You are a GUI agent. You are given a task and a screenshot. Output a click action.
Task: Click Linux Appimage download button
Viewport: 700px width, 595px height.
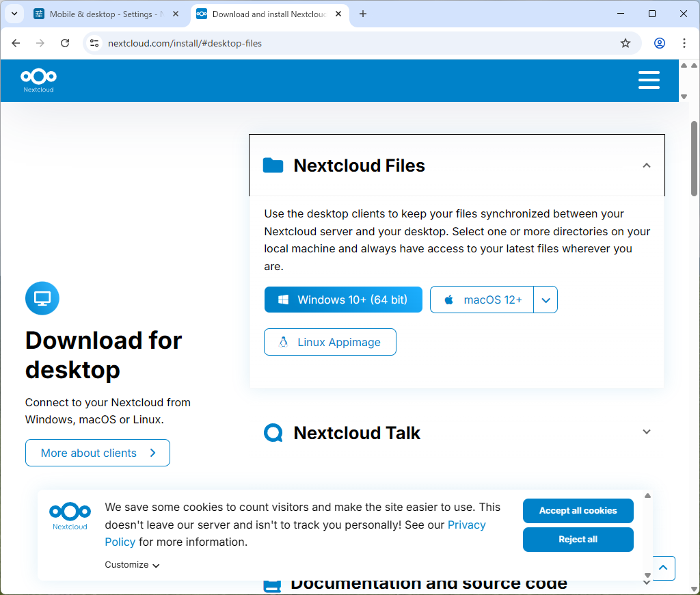tap(329, 342)
